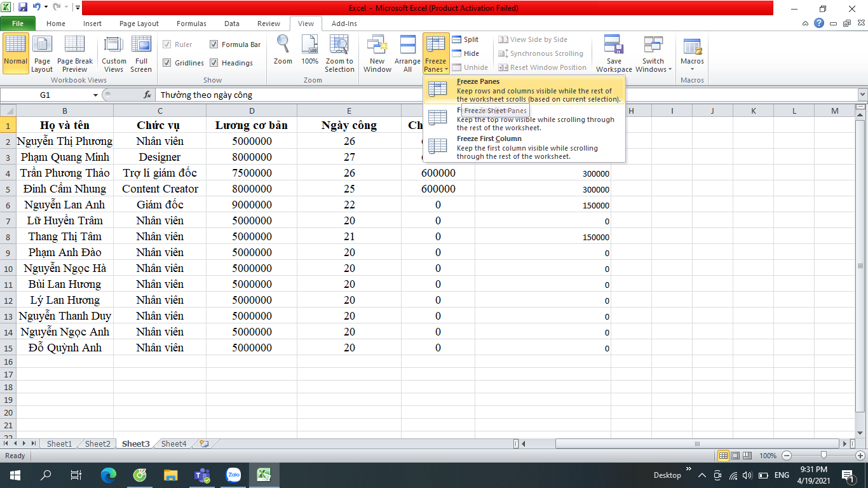This screenshot has height=488, width=868.
Task: Undo last action in Quick Access Toolbar
Action: (x=36, y=8)
